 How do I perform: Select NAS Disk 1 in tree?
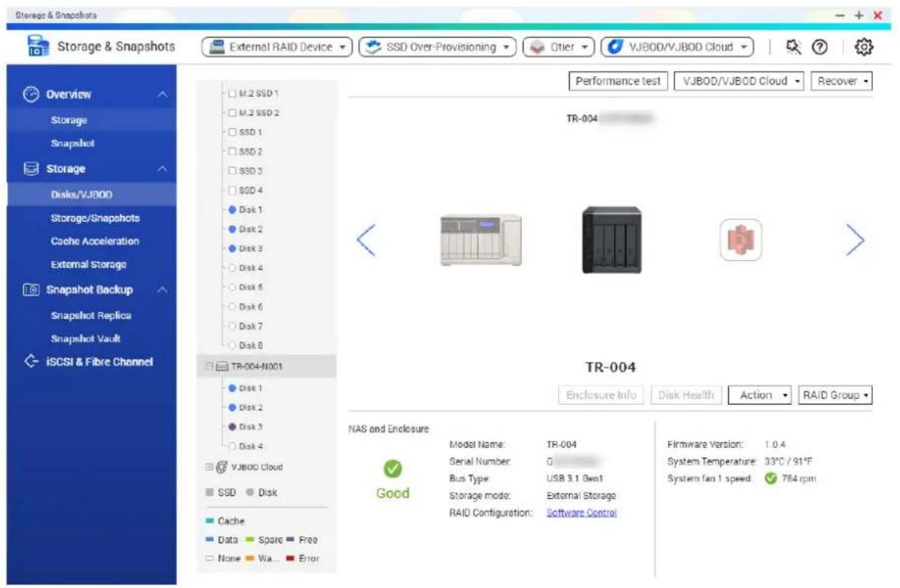tap(245, 210)
